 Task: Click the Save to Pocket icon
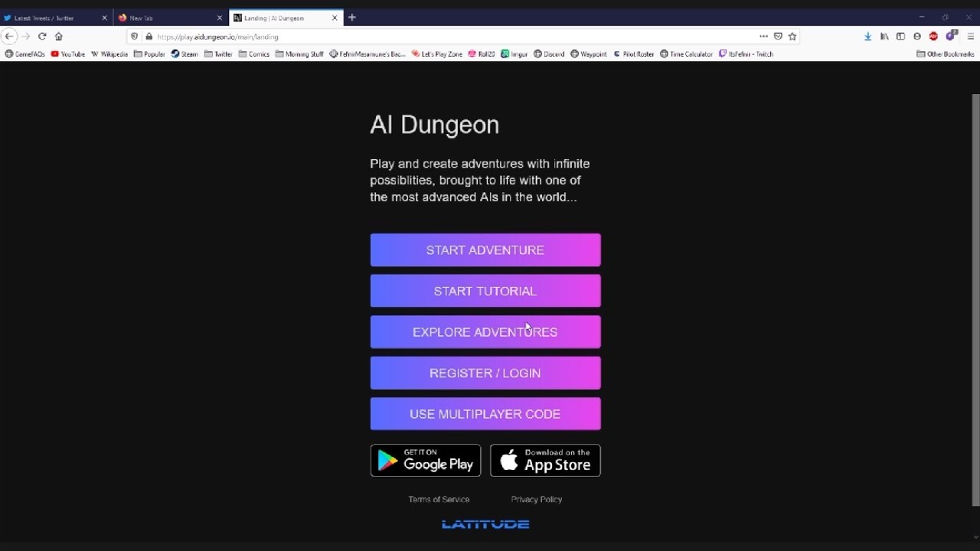(778, 36)
